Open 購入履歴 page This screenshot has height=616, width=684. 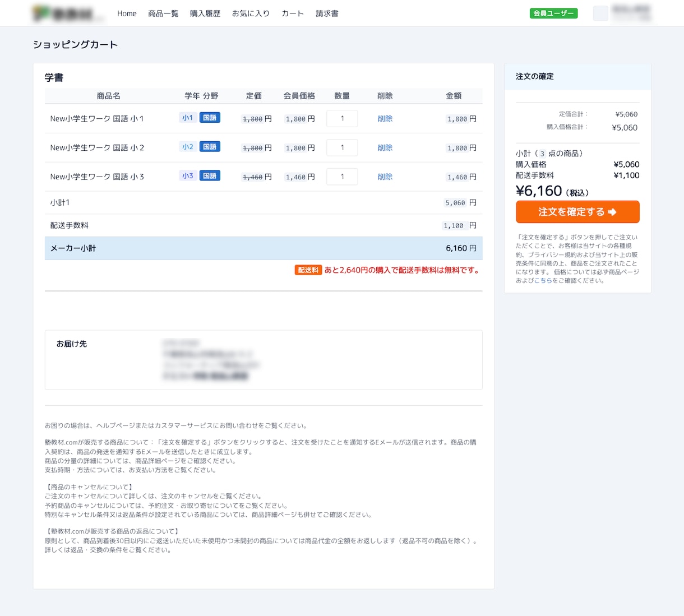(x=205, y=13)
